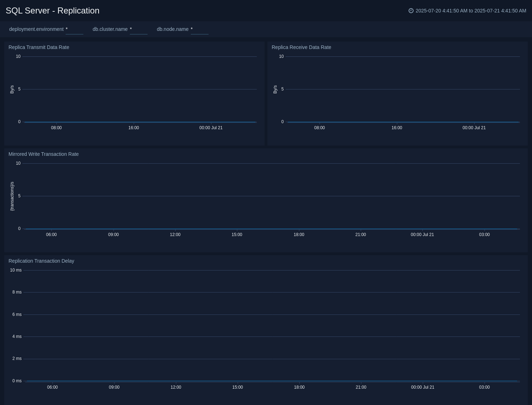The image size is (532, 405).
Task: Select the Mirrored Write Transaction Rate panel title
Action: (x=44, y=154)
